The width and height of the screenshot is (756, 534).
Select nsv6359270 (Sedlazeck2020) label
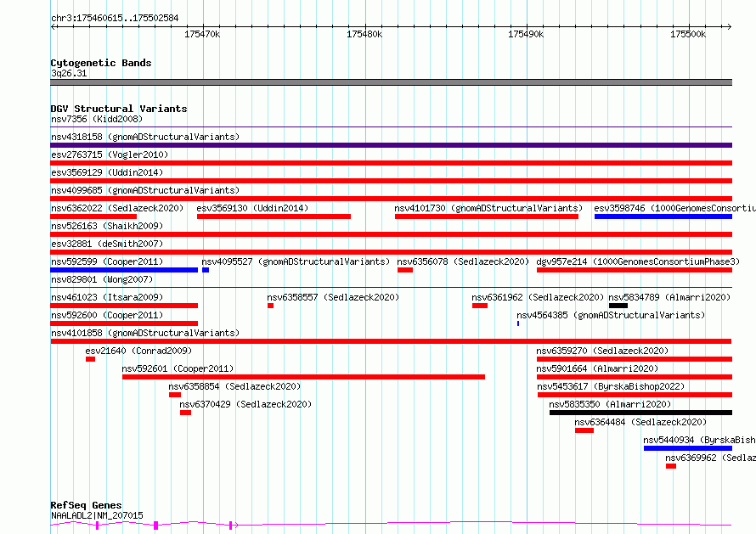[x=602, y=351]
